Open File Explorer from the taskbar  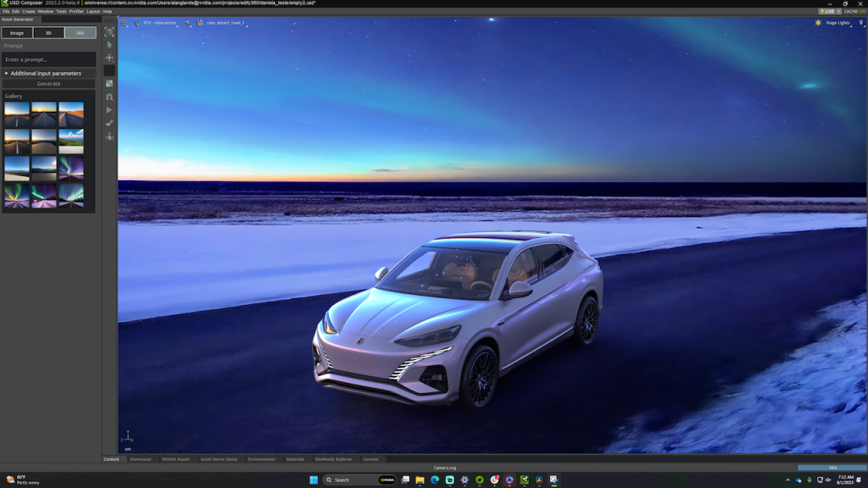coord(420,480)
